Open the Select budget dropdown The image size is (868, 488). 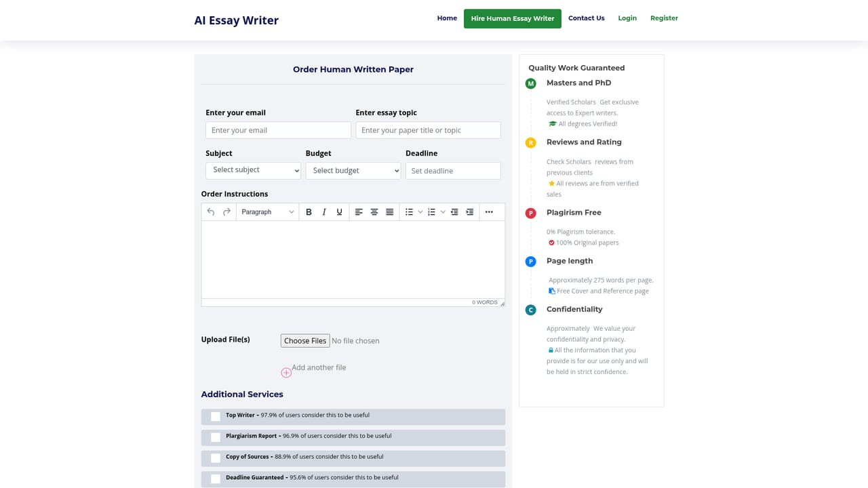353,171
